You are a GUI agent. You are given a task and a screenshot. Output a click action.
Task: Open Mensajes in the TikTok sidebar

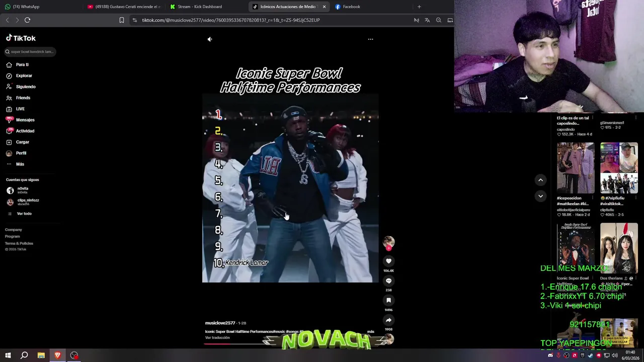click(20, 120)
